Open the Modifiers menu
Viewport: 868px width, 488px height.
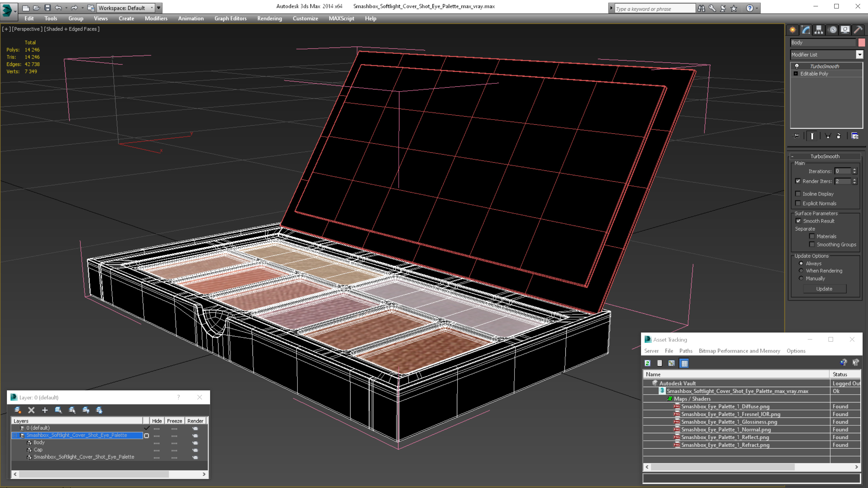[156, 18]
